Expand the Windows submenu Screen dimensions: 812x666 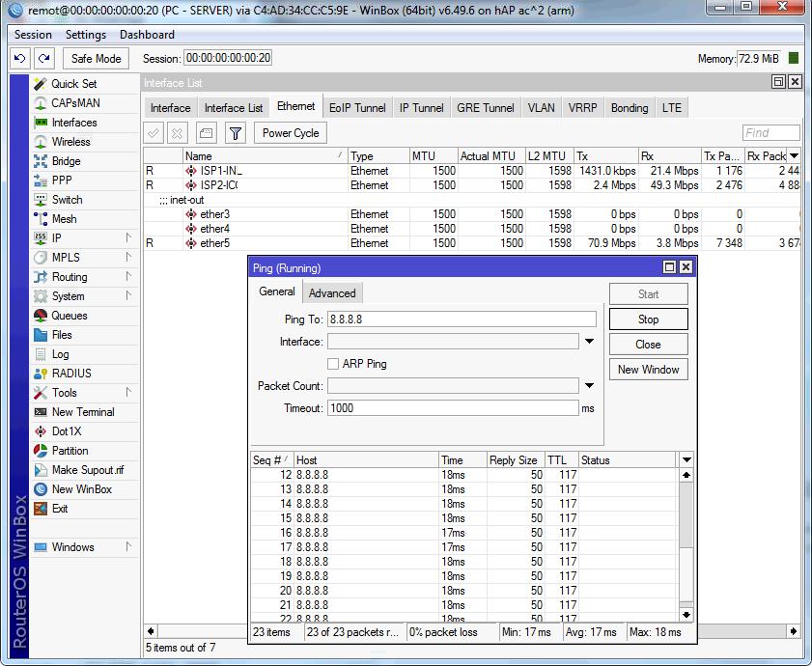point(127,546)
